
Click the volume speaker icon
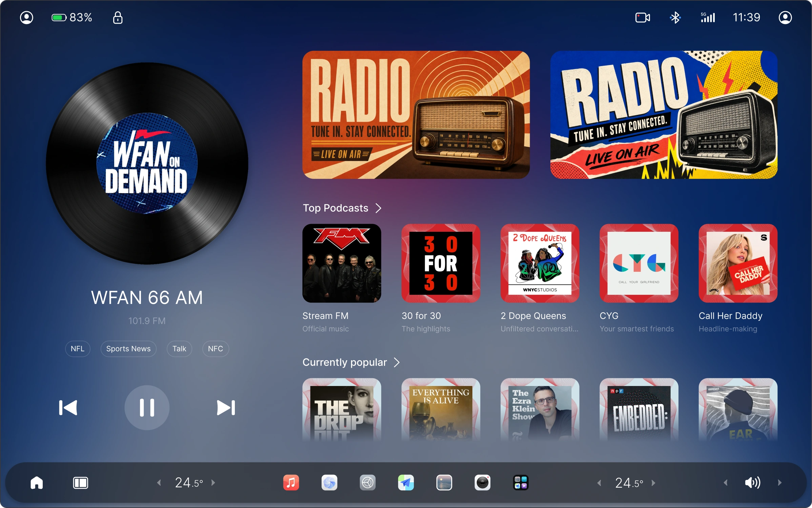752,483
